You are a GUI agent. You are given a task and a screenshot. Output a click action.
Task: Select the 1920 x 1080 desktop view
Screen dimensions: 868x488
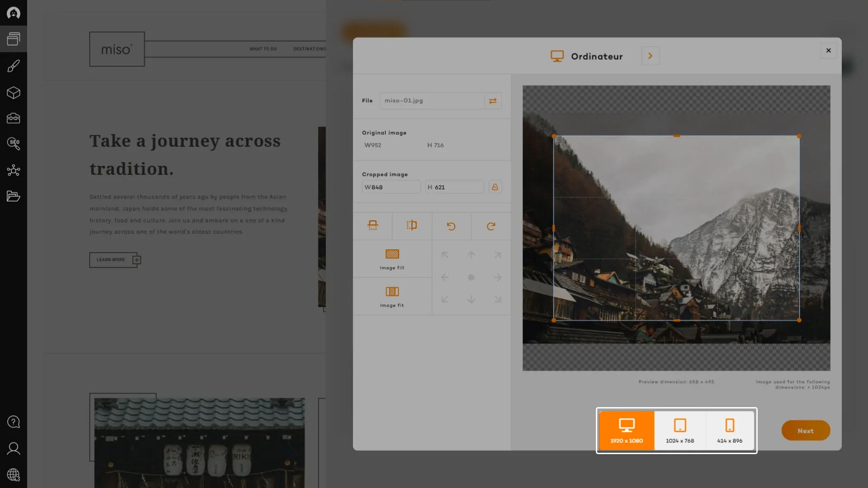627,430
